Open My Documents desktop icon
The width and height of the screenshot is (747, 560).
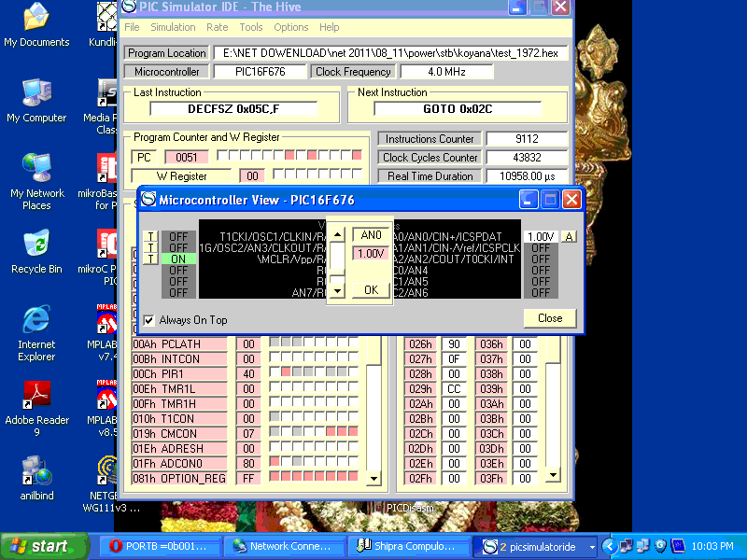[36, 25]
